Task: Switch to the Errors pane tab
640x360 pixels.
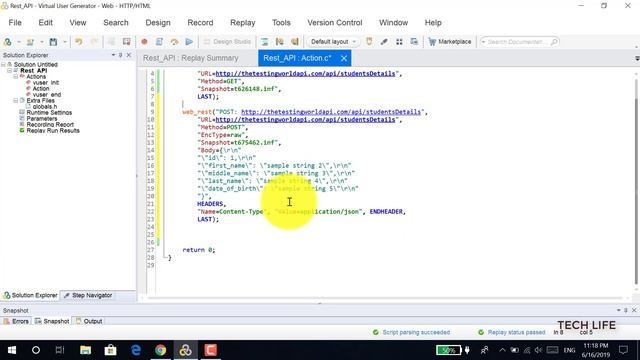Action: 16,321
